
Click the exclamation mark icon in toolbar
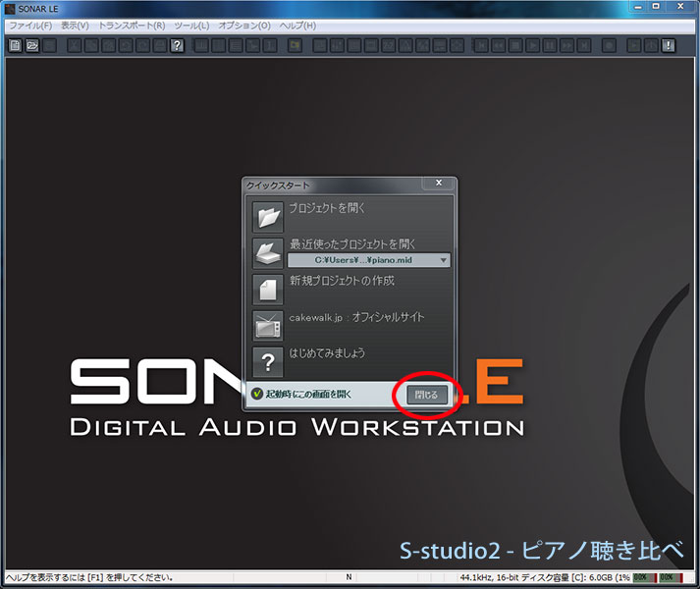[669, 45]
